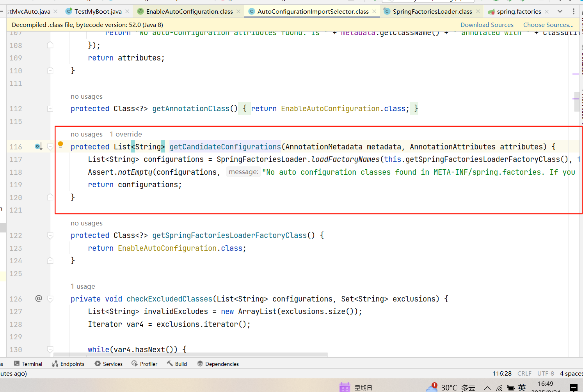Image resolution: width=583 pixels, height=392 pixels.
Task: Click loadFactoryNames method call
Action: 345,159
